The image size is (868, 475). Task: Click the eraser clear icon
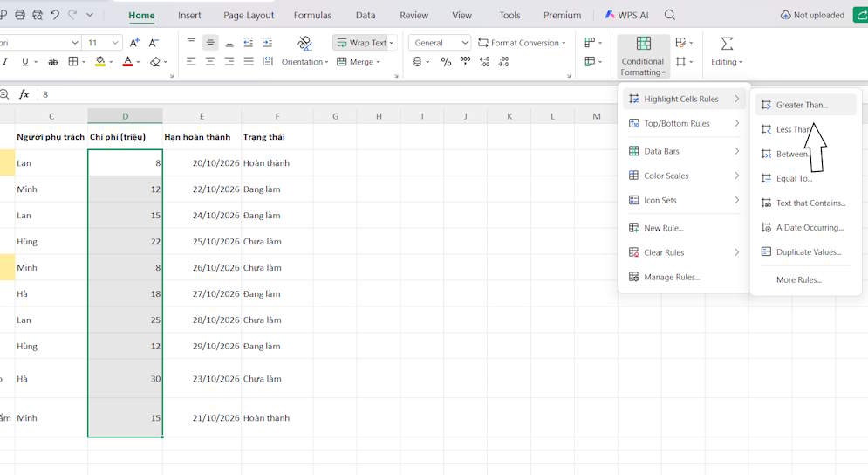point(155,61)
